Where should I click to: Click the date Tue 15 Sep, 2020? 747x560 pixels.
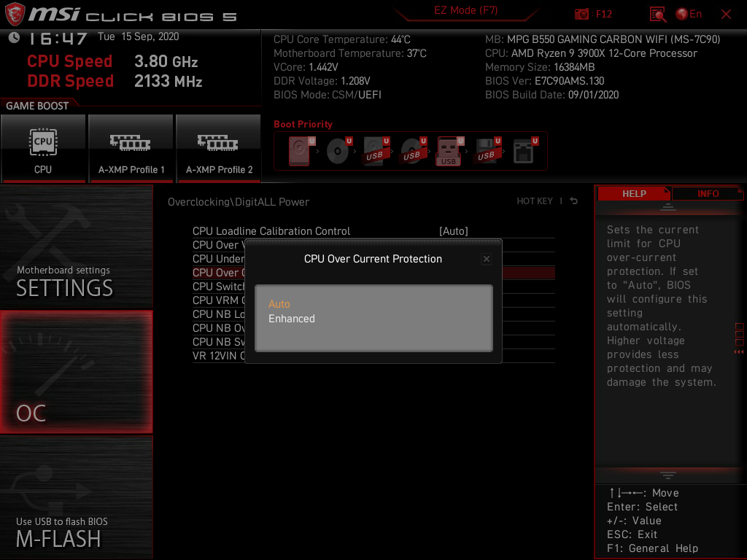138,36
